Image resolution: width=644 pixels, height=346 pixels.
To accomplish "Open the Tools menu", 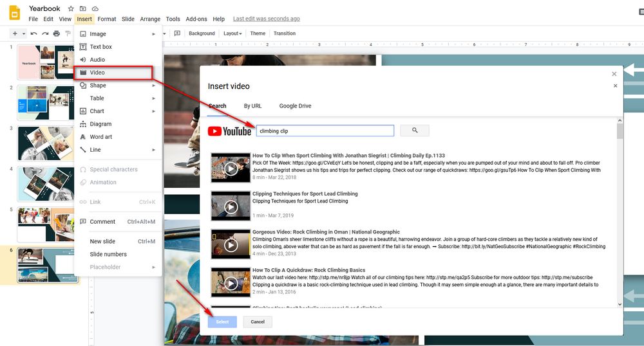I will click(173, 19).
